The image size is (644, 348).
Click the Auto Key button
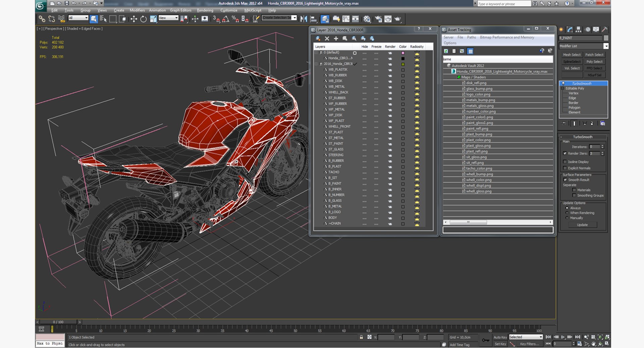coord(500,337)
